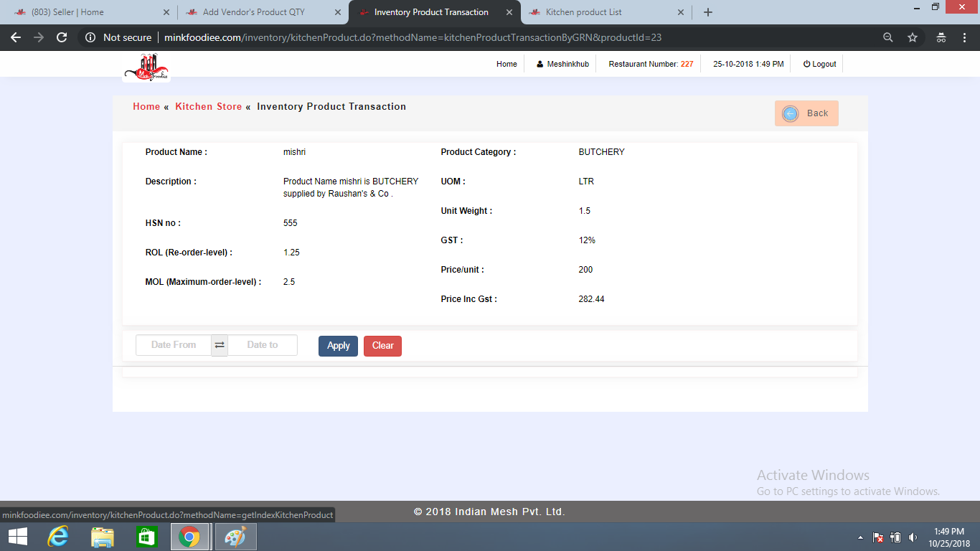Open the Windows Start menu
Viewport: 980px width, 551px height.
pyautogui.click(x=18, y=537)
